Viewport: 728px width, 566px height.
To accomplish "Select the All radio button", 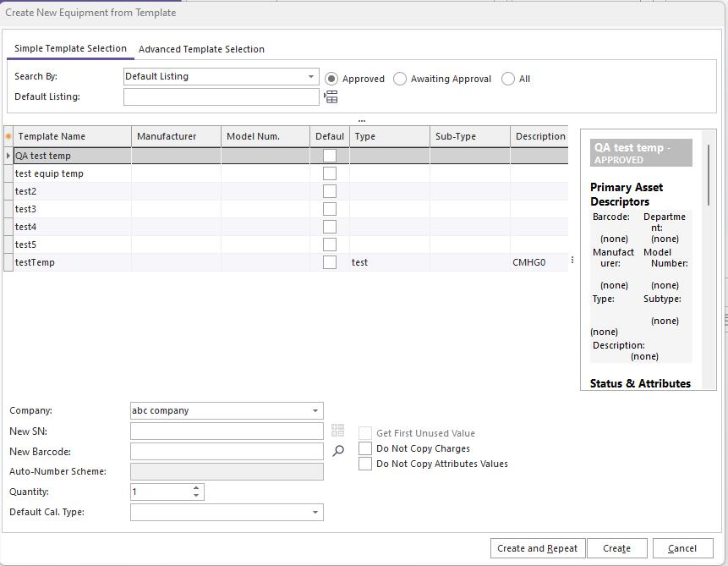I will [508, 79].
